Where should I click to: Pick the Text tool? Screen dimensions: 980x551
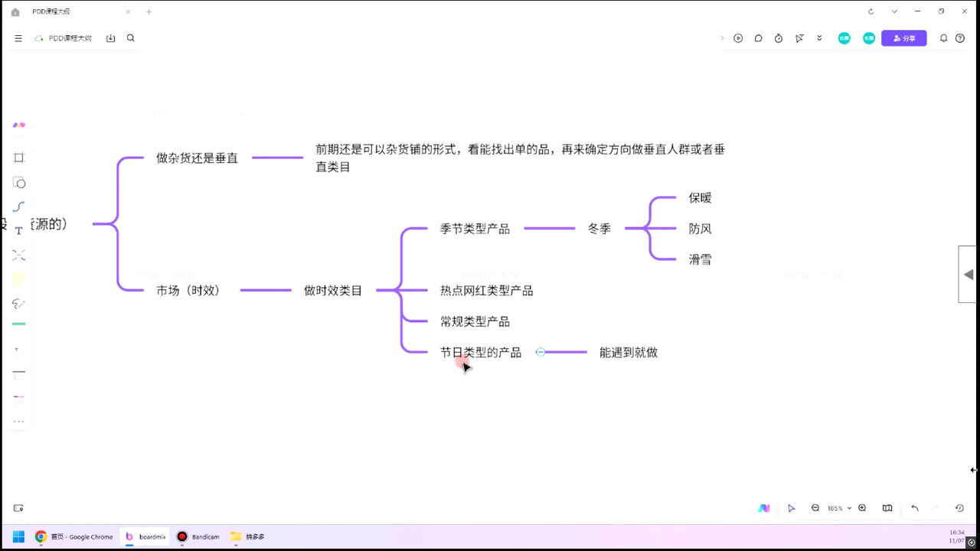[x=19, y=230]
